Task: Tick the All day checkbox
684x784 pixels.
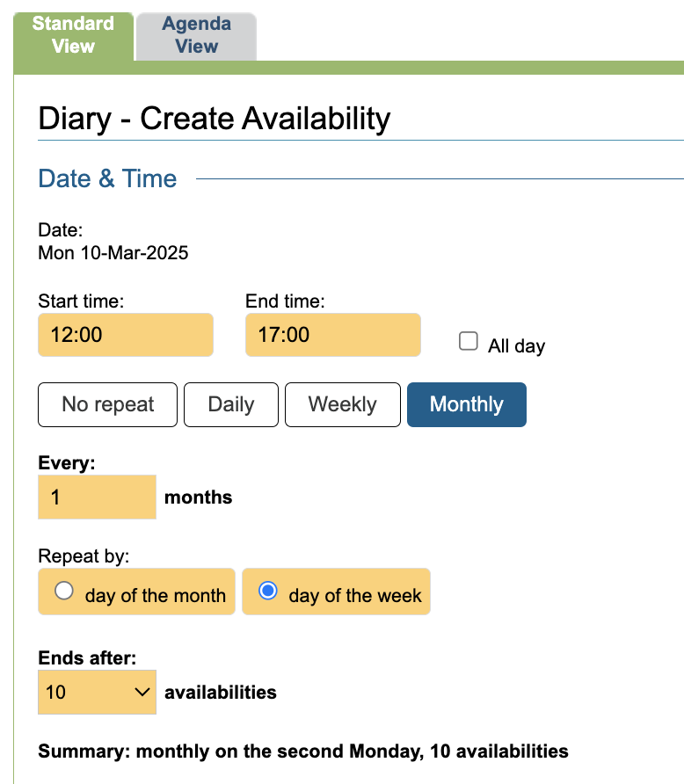Action: [x=469, y=342]
